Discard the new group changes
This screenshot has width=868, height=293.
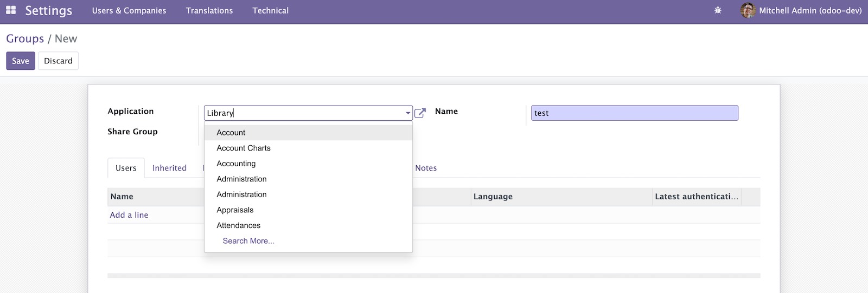pos(58,61)
